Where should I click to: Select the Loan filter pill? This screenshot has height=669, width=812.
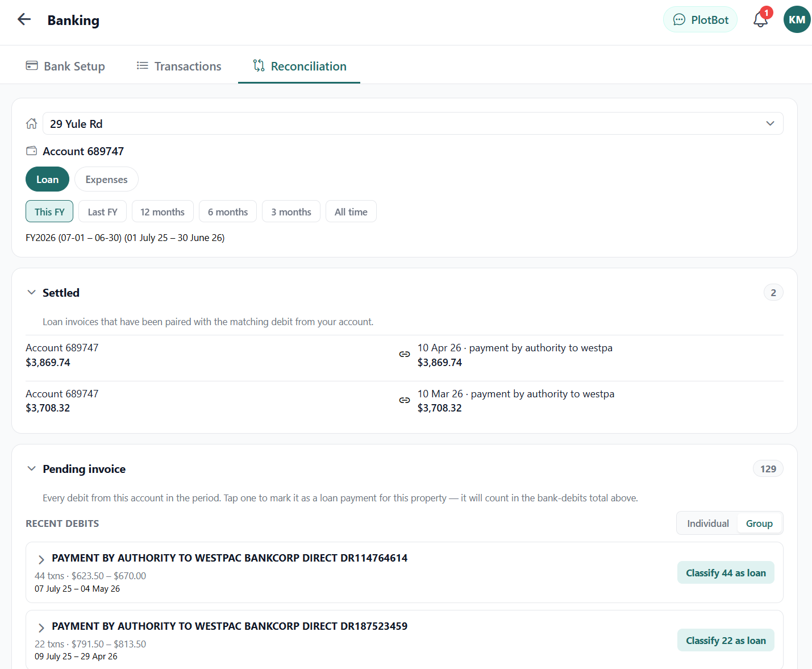click(x=47, y=179)
